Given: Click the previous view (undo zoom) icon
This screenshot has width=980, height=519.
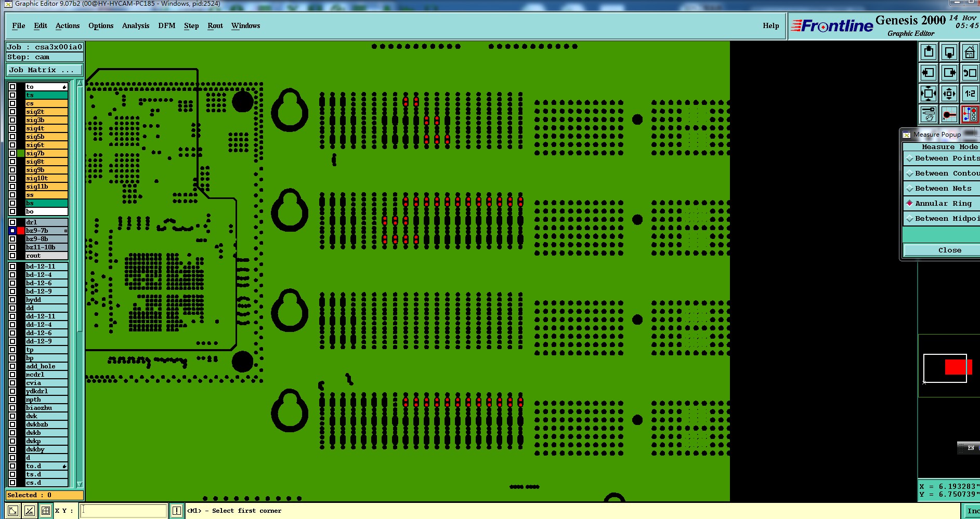Looking at the screenshot, I should 970,73.
